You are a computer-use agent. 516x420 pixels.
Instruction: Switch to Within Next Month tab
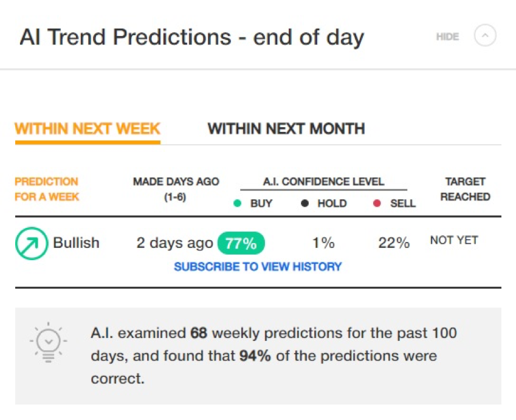point(286,129)
